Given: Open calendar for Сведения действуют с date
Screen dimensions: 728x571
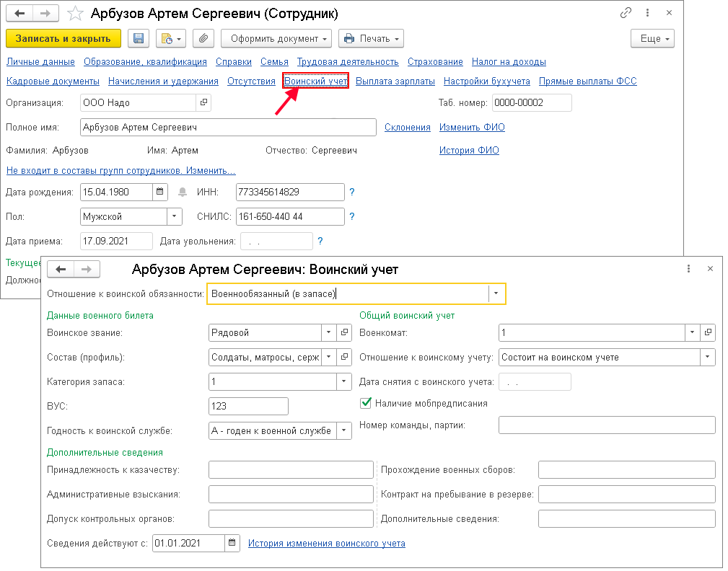Looking at the screenshot, I should [232, 544].
